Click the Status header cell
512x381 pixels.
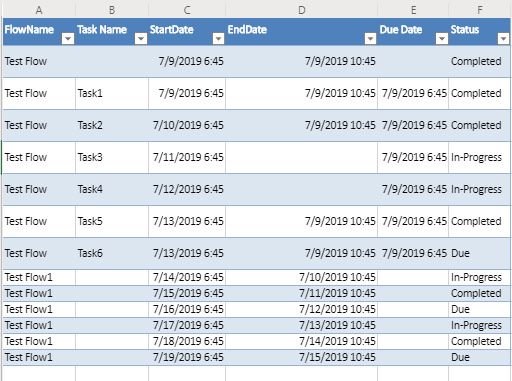(479, 32)
